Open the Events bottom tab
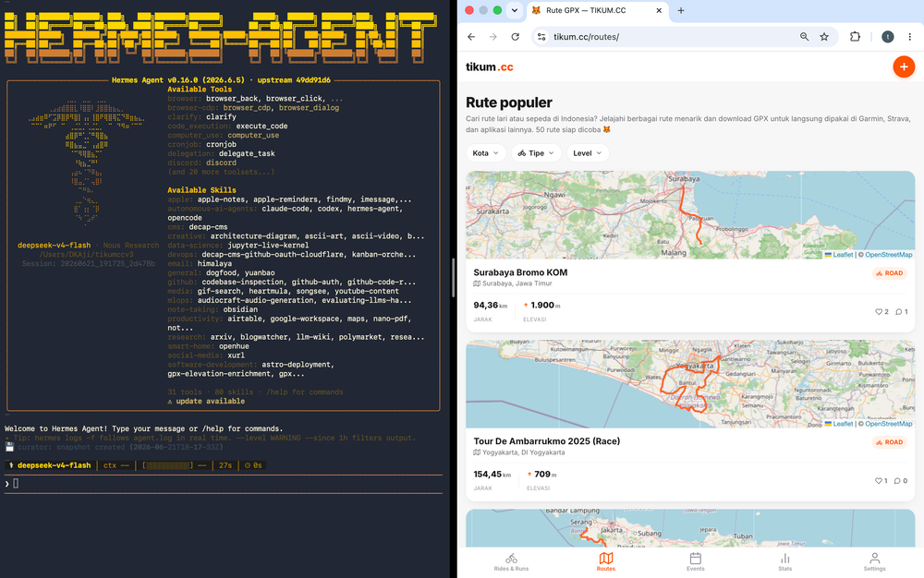This screenshot has height=578, width=924. [696, 562]
